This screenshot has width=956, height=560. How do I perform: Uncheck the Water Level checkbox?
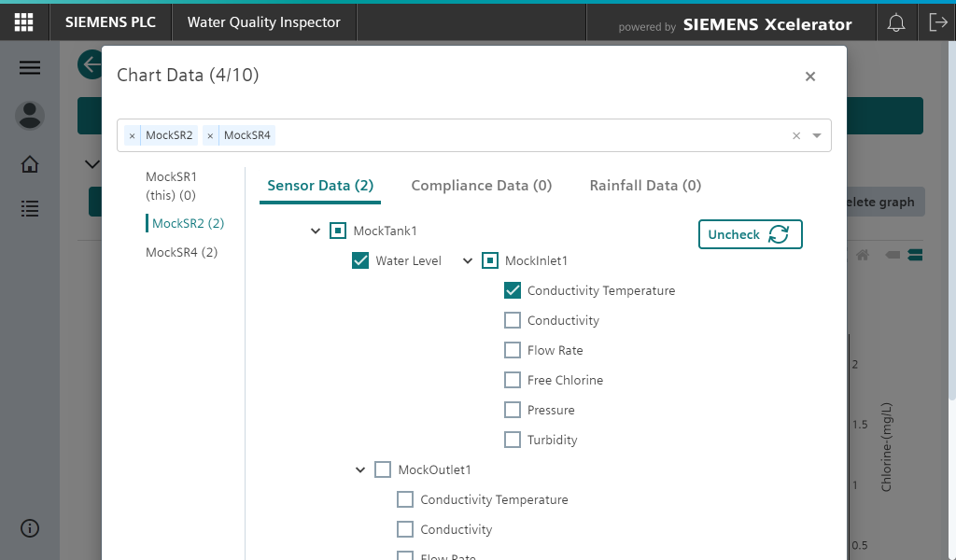[360, 260]
